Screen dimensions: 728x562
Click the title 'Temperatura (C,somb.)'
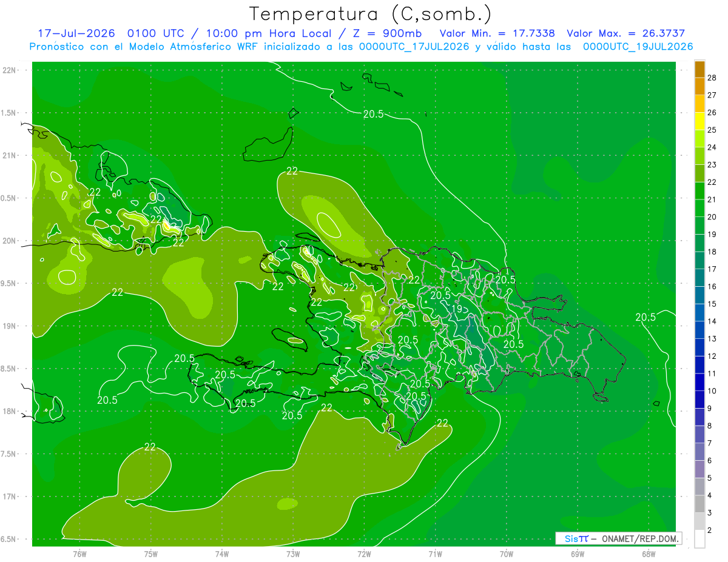[x=371, y=14]
